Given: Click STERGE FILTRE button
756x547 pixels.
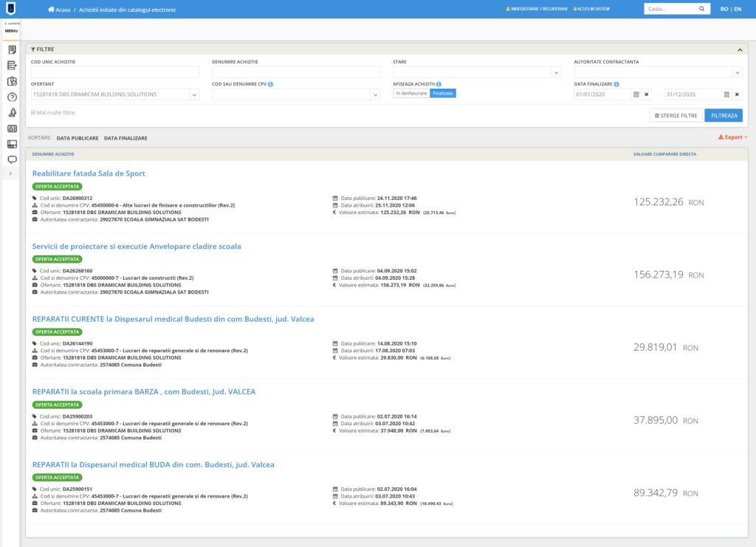Looking at the screenshot, I should pos(676,116).
